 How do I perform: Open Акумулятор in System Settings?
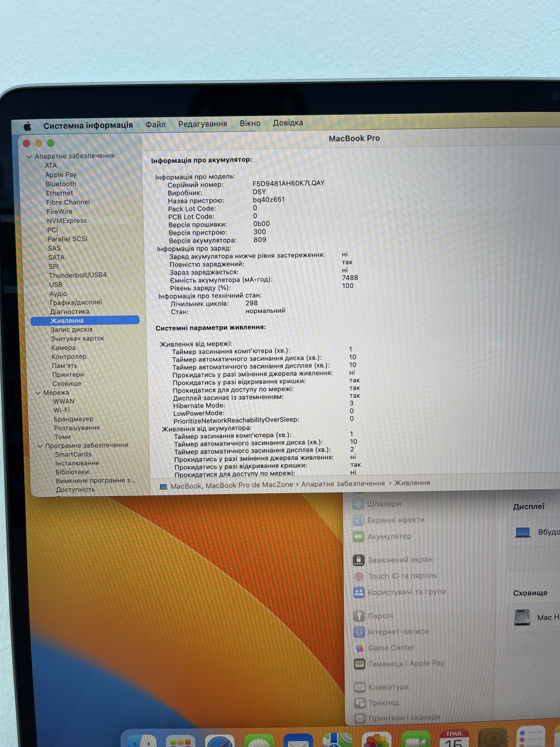pyautogui.click(x=389, y=536)
